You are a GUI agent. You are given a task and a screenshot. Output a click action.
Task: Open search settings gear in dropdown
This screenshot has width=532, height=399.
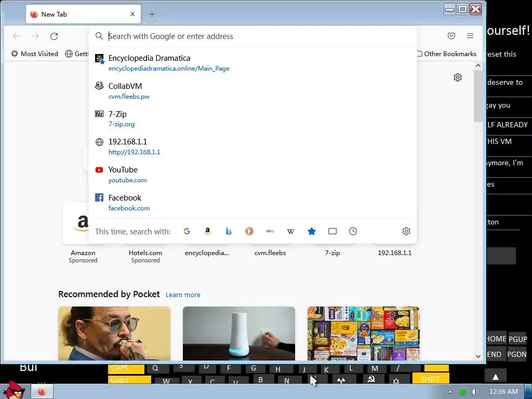coord(406,231)
